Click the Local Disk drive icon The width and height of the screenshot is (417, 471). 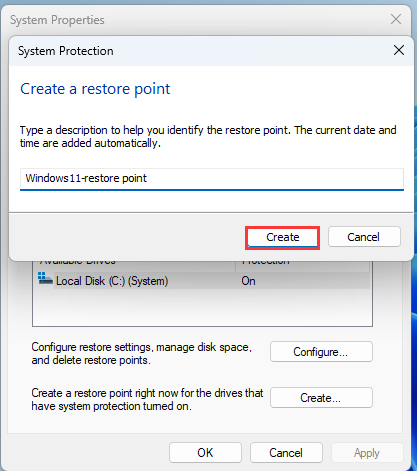tap(45, 278)
